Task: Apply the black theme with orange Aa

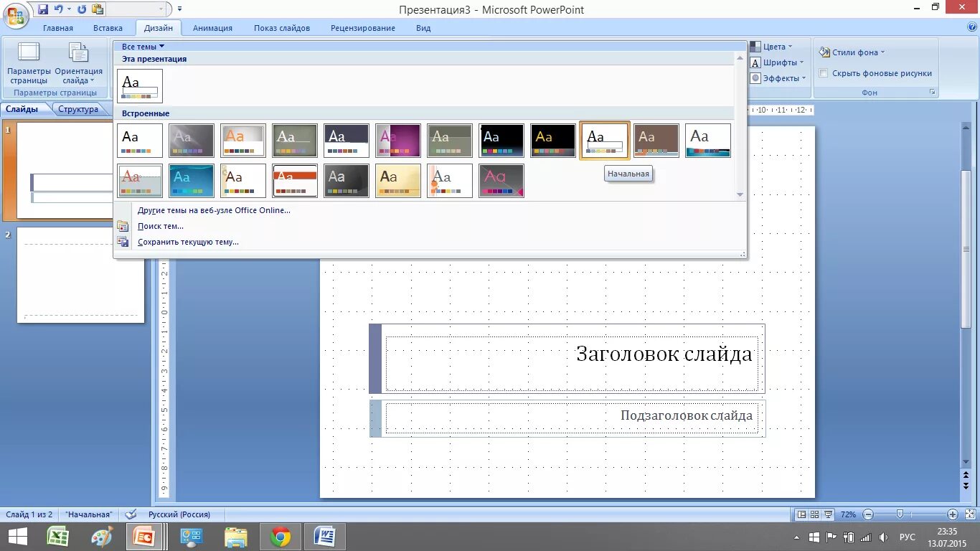Action: (x=553, y=141)
